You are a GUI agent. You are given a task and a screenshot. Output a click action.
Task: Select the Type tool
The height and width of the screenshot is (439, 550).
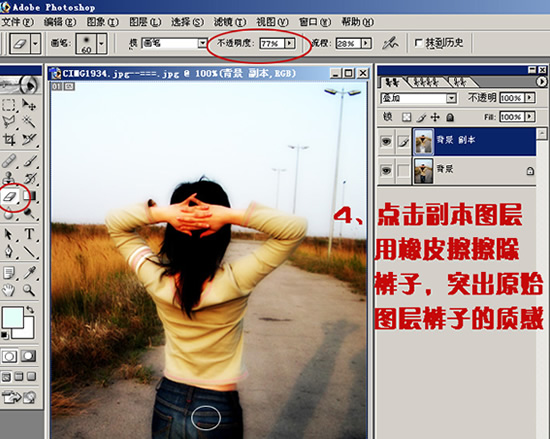[29, 234]
